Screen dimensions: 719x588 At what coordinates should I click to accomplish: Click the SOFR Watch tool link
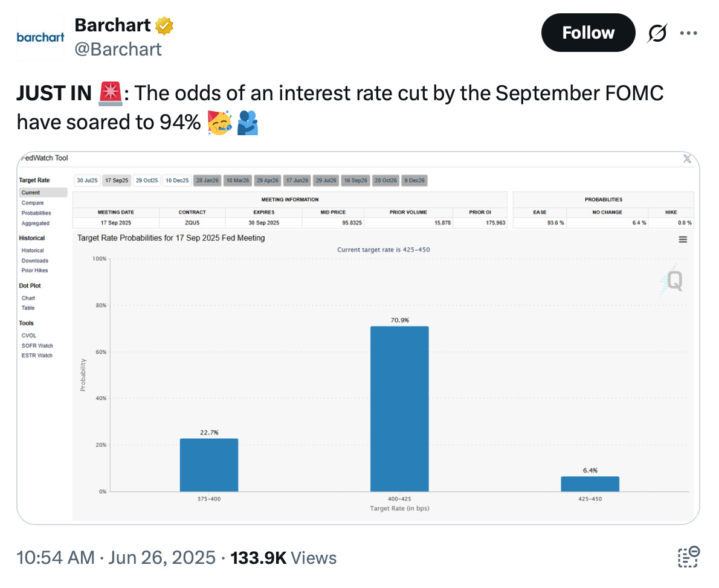point(37,346)
